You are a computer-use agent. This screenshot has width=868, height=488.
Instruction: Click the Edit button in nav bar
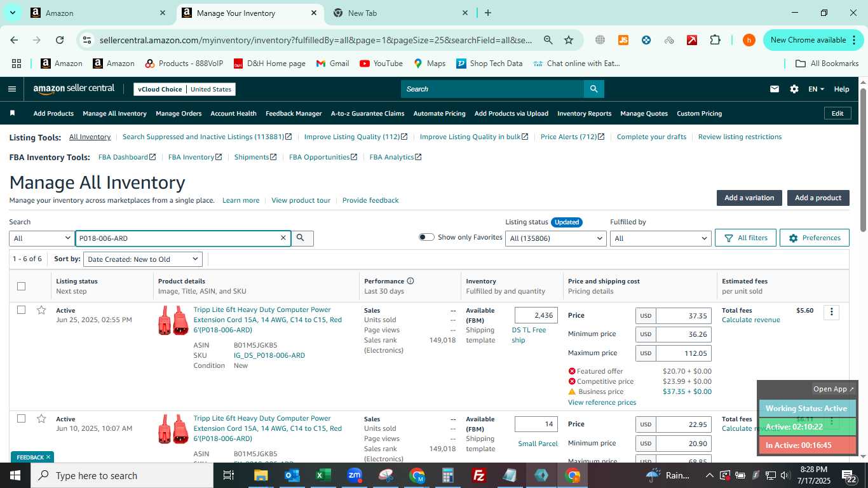(x=837, y=113)
